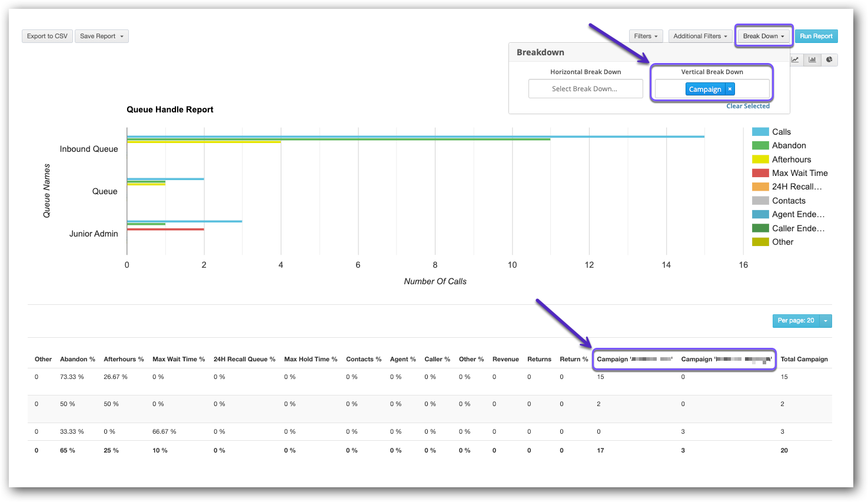Export the report to CSV

46,36
